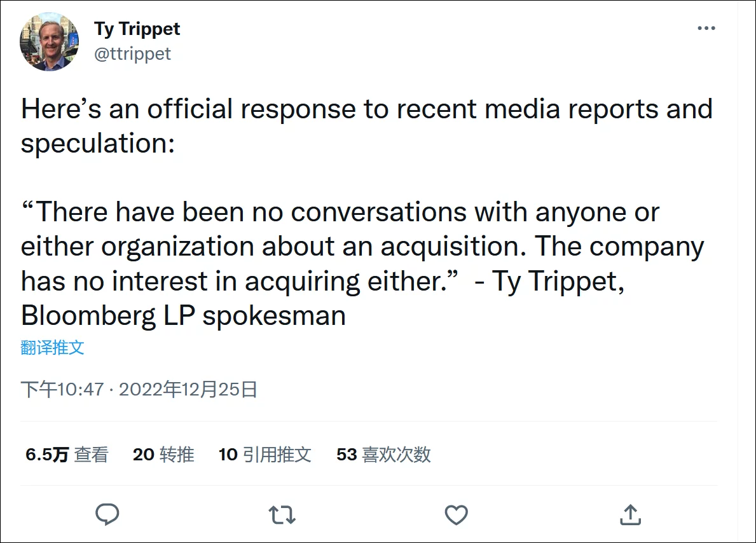756x543 pixels.
Task: Click the retweet arrows icon
Action: [x=282, y=514]
